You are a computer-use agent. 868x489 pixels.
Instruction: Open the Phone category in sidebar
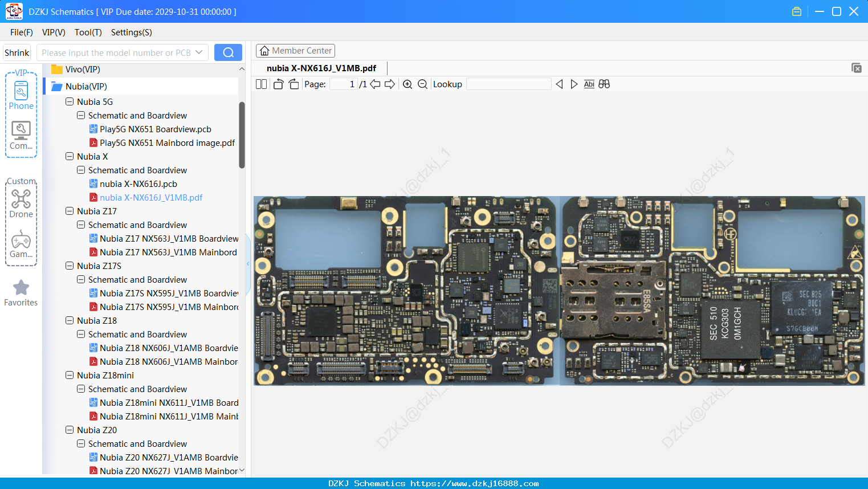pos(21,96)
